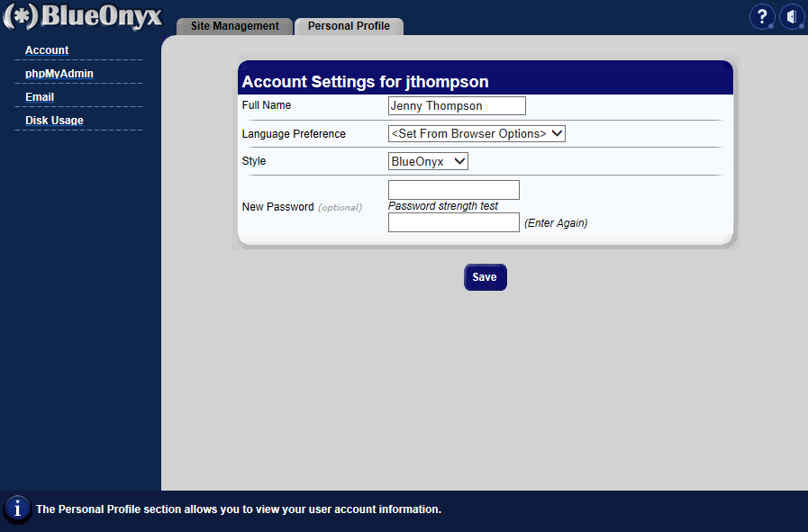Focus the first New Password field
Image resolution: width=808 pixels, height=532 pixels.
click(x=453, y=190)
